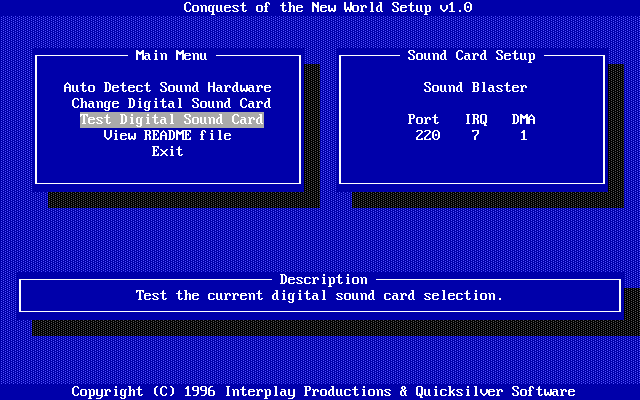Select the highlighted Test Digital Sound Card

pyautogui.click(x=172, y=120)
